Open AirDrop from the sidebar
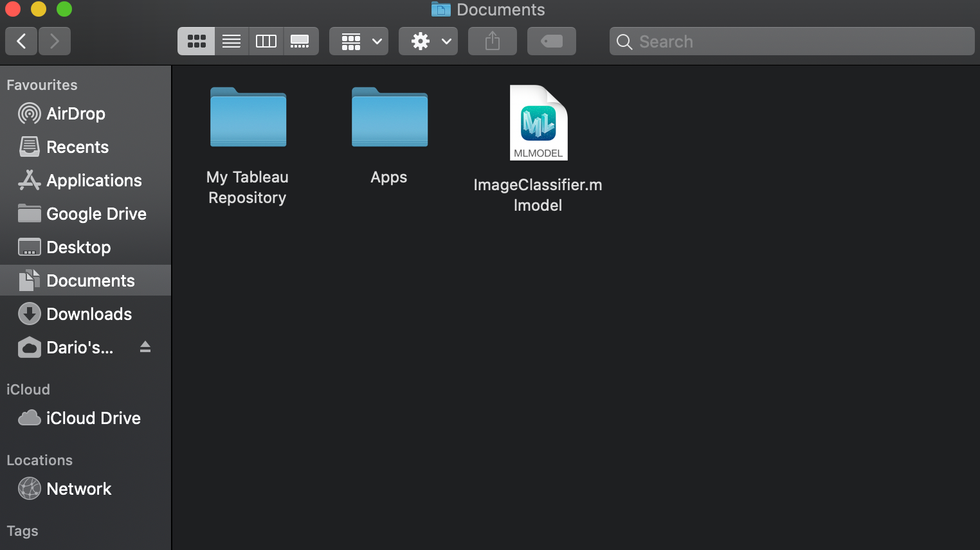 [x=86, y=114]
